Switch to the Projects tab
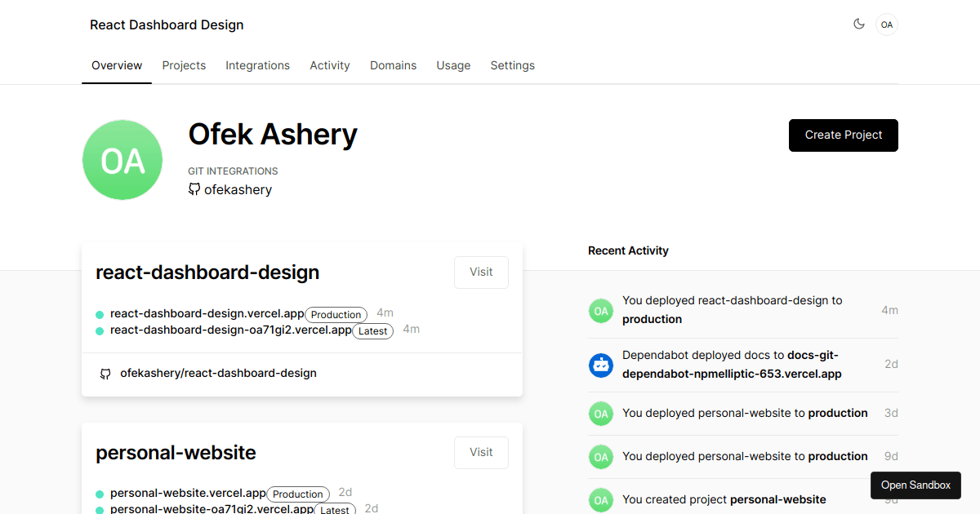 coord(184,65)
